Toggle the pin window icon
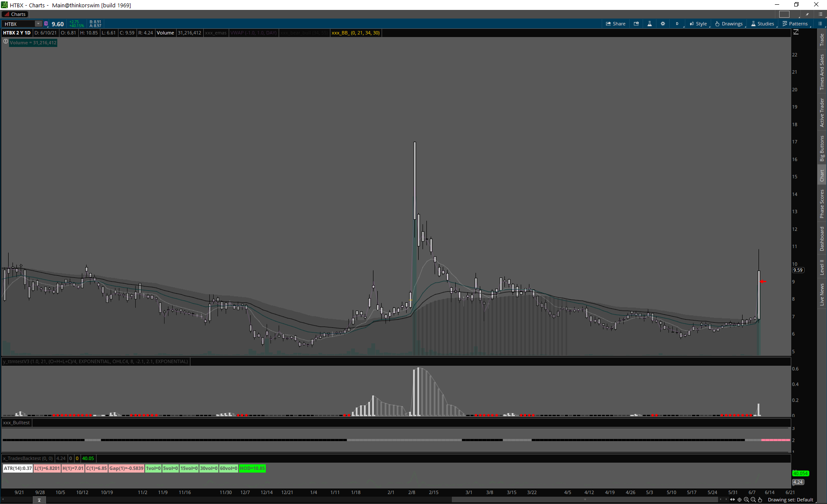Viewport: 827px width, 504px height. (x=807, y=14)
